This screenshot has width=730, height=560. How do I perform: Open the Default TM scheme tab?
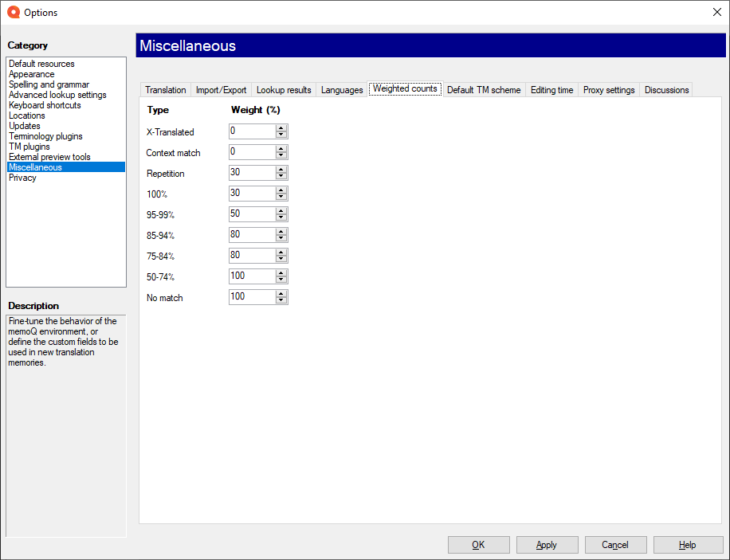[x=483, y=90]
